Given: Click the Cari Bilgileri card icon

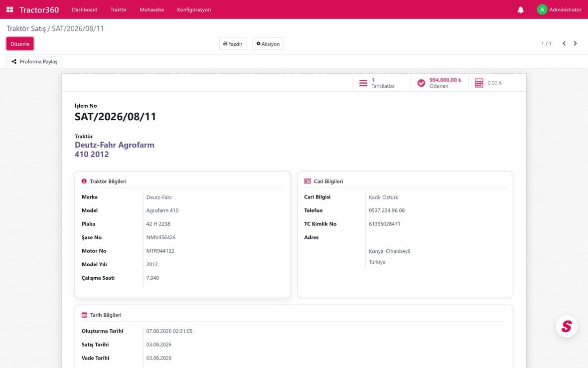Looking at the screenshot, I should 307,181.
